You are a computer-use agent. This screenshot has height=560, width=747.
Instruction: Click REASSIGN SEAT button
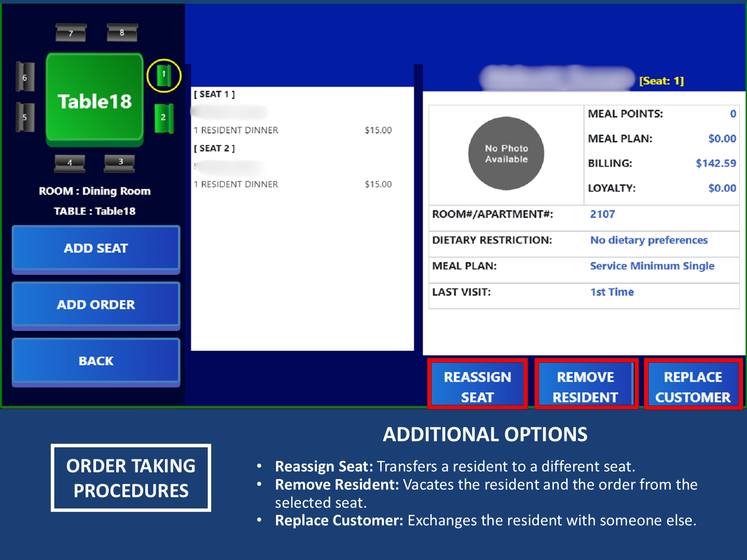pos(477,386)
